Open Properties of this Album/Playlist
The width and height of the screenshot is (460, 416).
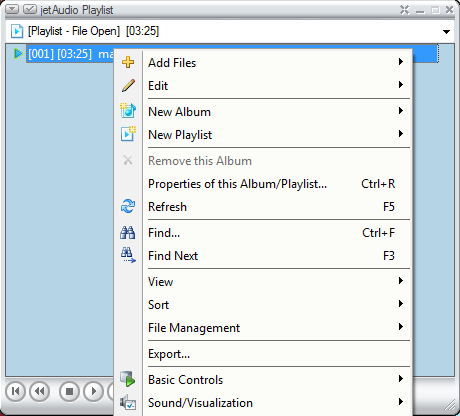click(263, 184)
